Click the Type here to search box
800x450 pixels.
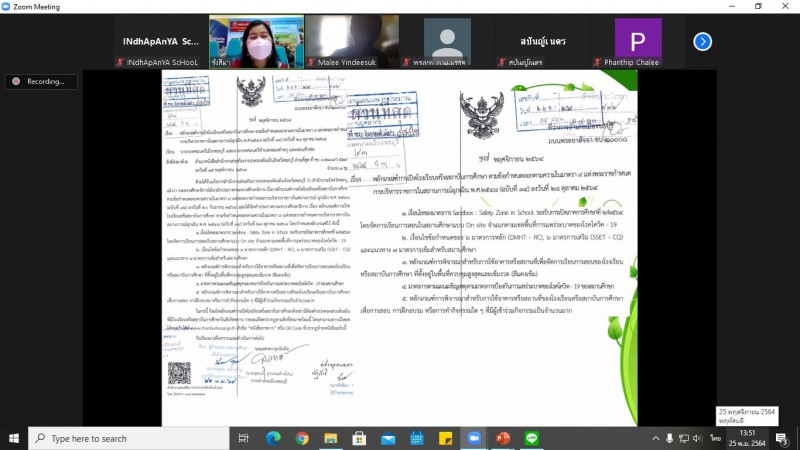(x=129, y=438)
